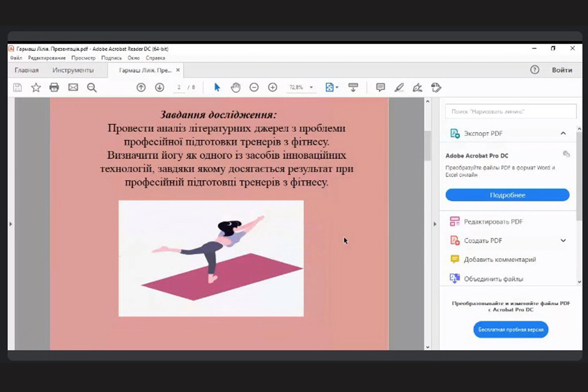Select the highlighter pen tool
The width and height of the screenshot is (588, 392).
[399, 88]
